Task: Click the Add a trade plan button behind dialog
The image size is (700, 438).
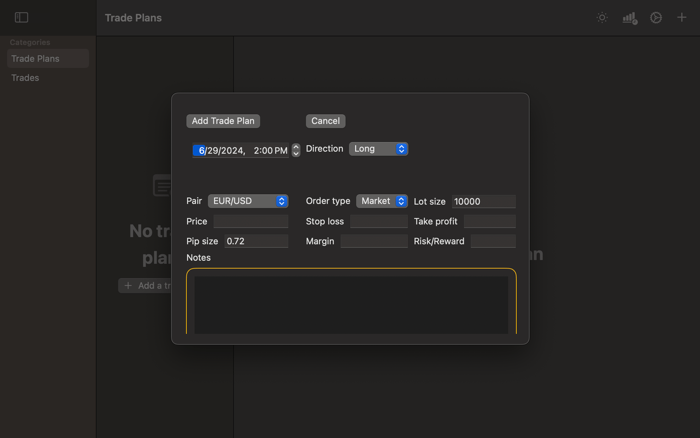Action: point(145,286)
